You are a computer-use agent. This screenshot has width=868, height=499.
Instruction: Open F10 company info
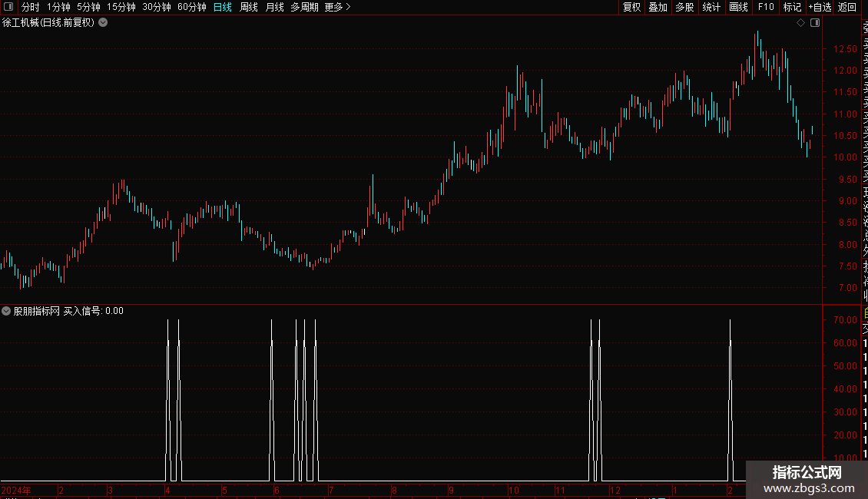(766, 7)
